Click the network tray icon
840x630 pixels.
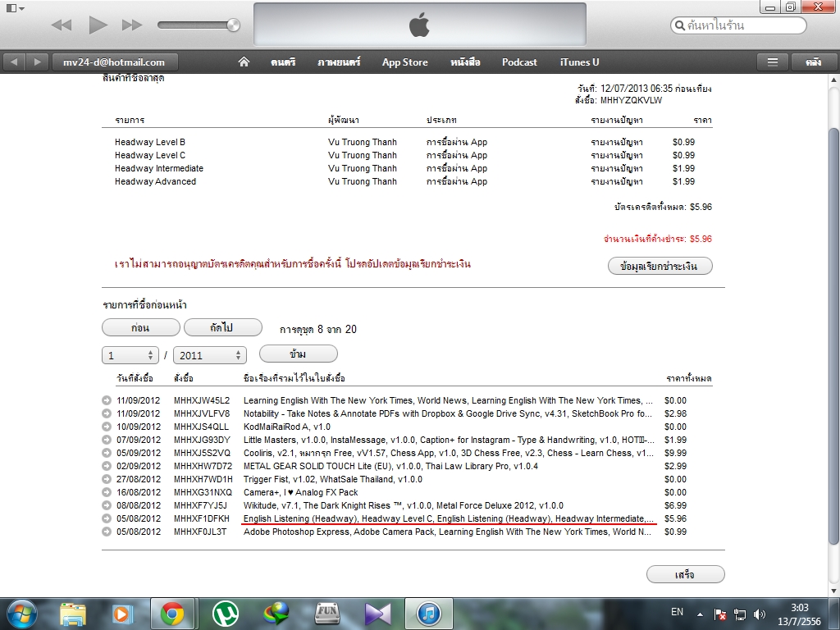pyautogui.click(x=740, y=614)
